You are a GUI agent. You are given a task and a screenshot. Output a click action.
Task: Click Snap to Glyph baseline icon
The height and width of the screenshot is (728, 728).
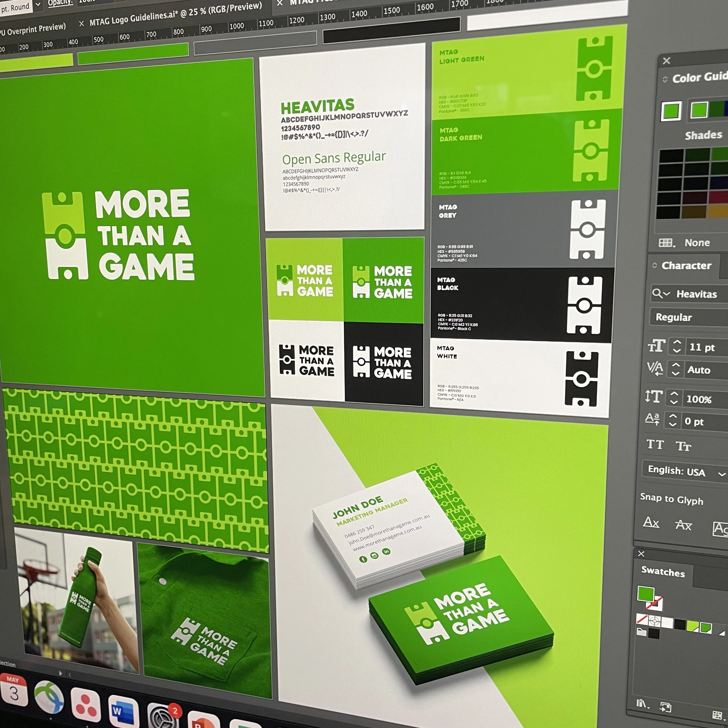pos(651,523)
